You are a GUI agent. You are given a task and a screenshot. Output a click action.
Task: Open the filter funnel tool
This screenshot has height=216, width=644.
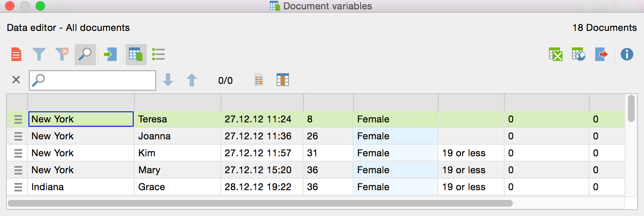point(39,55)
